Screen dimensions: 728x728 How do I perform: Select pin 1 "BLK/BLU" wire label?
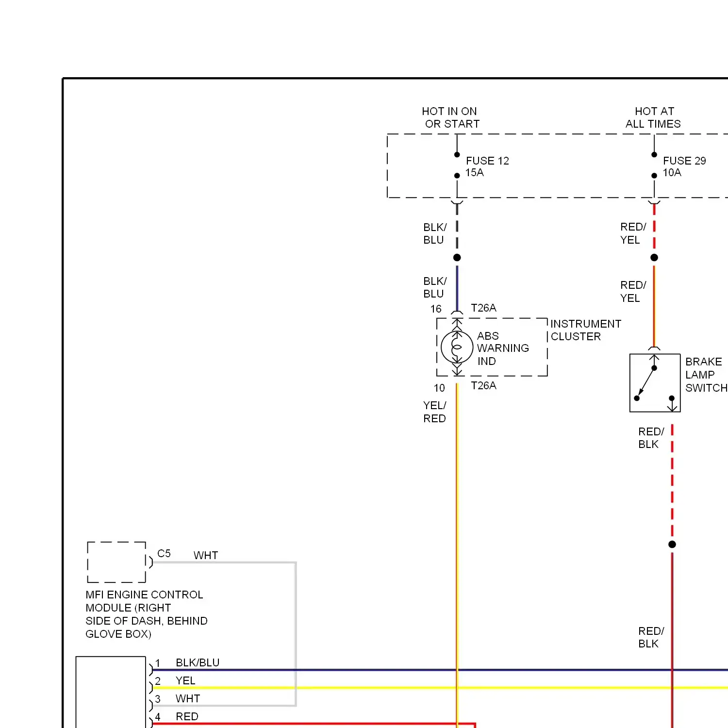198,662
